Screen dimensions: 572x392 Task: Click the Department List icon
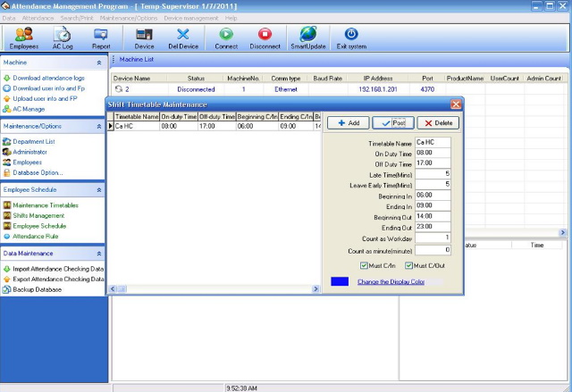(6, 141)
